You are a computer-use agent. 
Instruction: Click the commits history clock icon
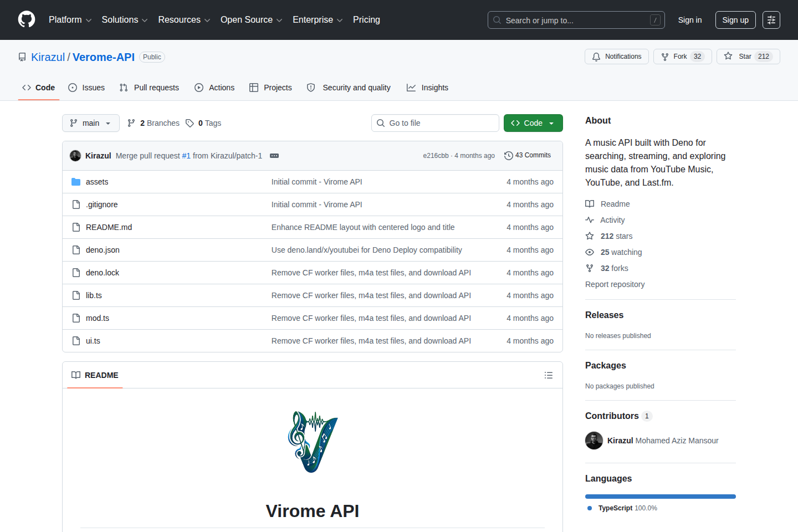[x=508, y=156]
